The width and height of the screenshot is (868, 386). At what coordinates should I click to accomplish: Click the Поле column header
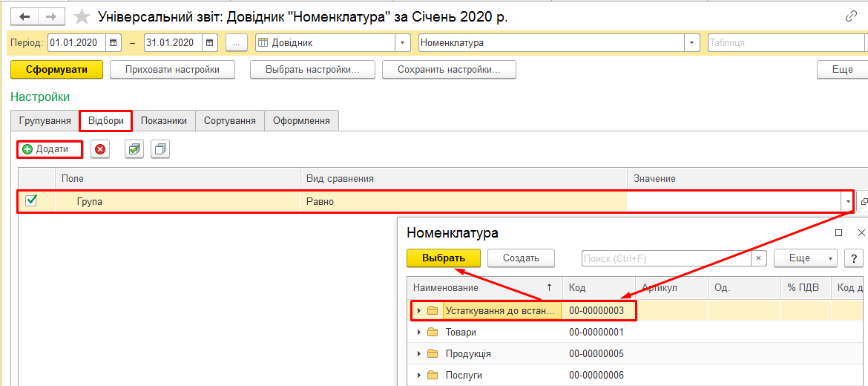pyautogui.click(x=178, y=179)
